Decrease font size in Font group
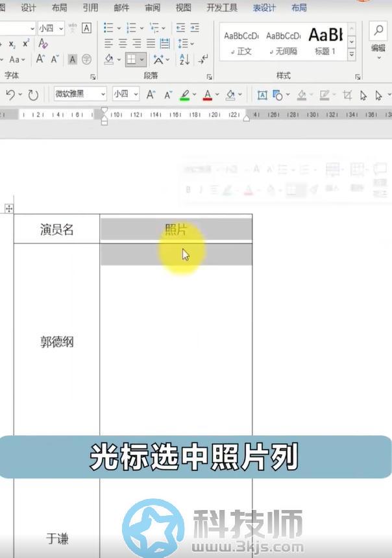392x558 pixels. [x=55, y=59]
